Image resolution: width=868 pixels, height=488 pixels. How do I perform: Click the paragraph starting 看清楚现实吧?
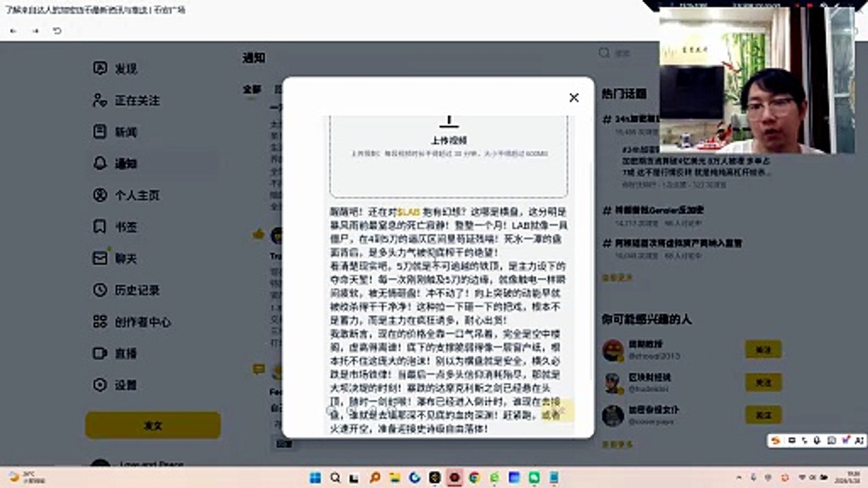448,292
